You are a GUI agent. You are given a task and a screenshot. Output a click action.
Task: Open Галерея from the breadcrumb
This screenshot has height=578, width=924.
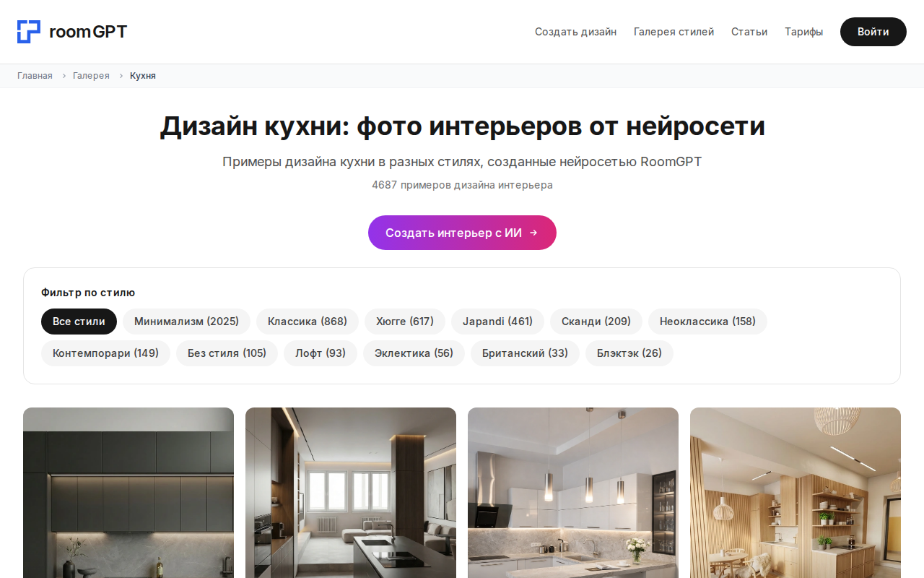91,75
